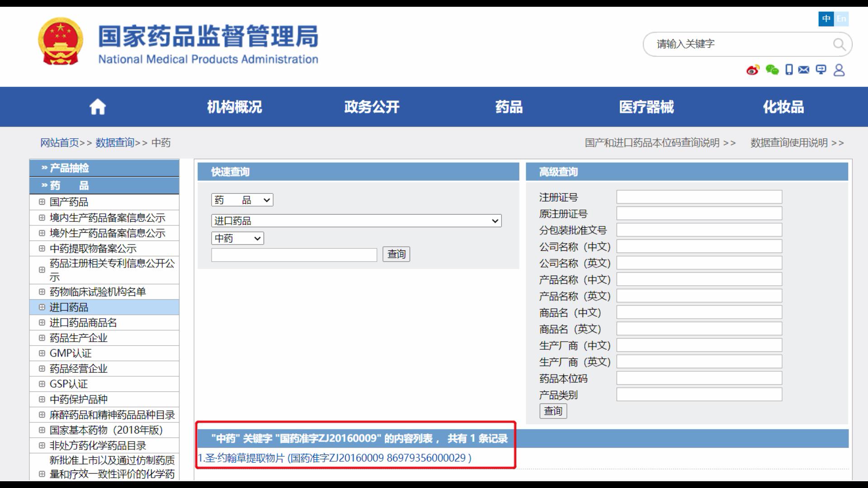Open the Weibo sharing icon
The height and width of the screenshot is (488, 868).
752,70
